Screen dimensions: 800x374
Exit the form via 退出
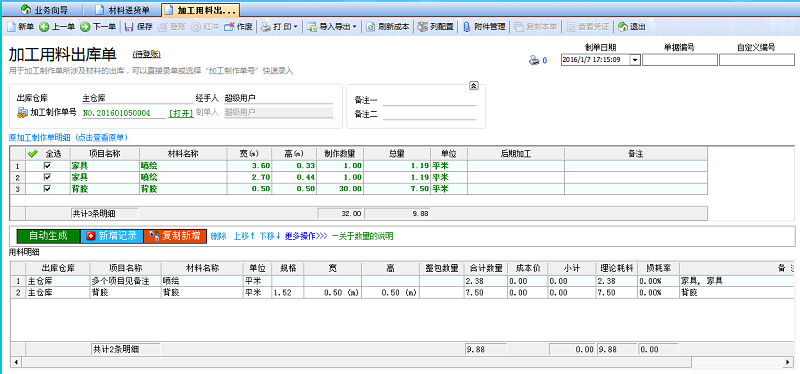[632, 27]
